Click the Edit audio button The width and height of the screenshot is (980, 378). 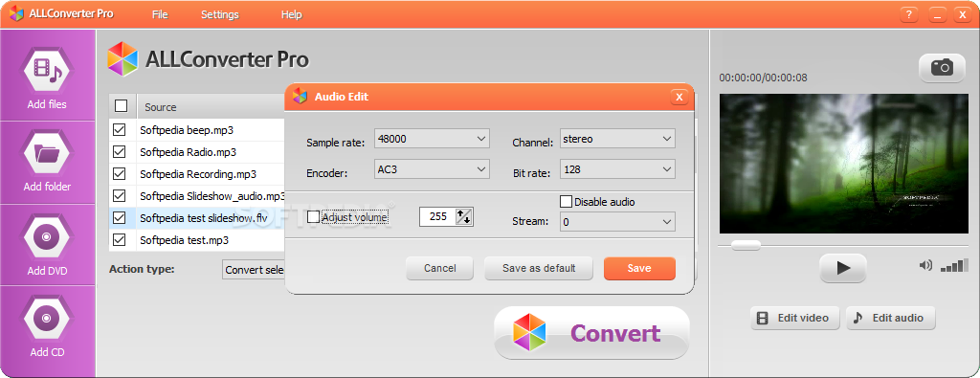click(891, 318)
